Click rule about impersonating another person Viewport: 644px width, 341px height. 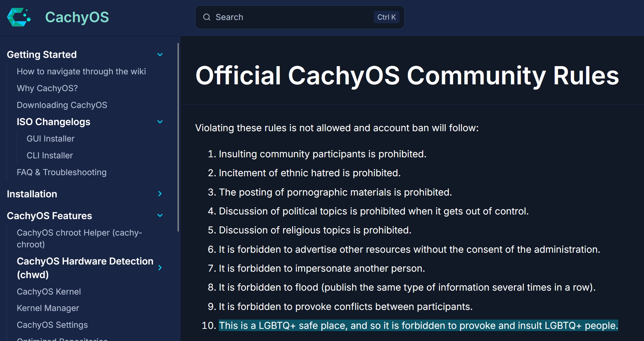322,268
